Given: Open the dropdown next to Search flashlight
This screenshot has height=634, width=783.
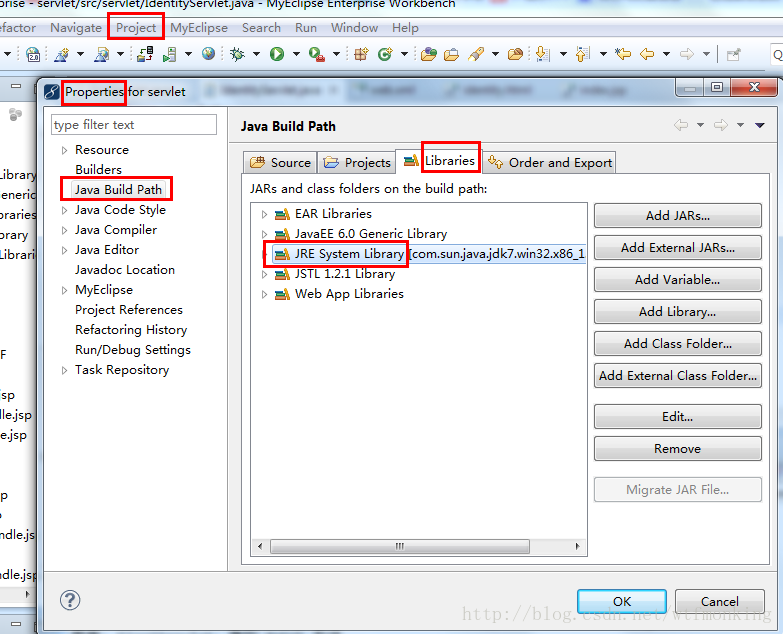Looking at the screenshot, I should [495, 54].
